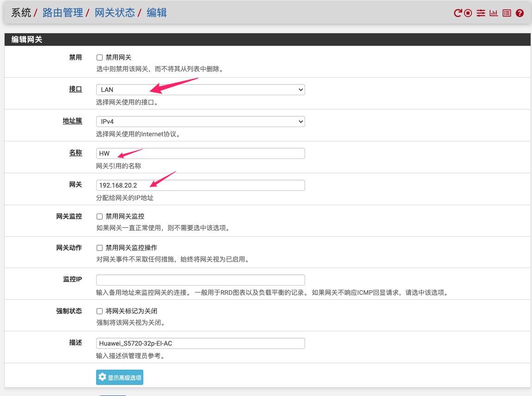Navigate to 网关状态 breadcrumb link
532x396 pixels.
tap(115, 13)
